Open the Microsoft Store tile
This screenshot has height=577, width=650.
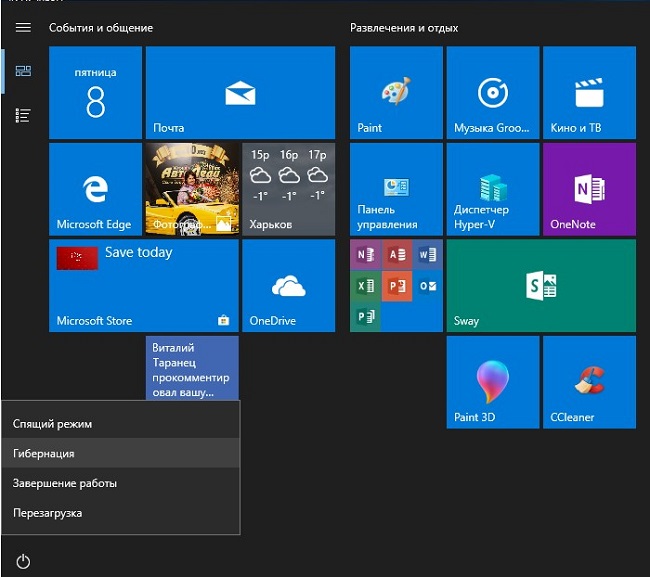click(144, 286)
